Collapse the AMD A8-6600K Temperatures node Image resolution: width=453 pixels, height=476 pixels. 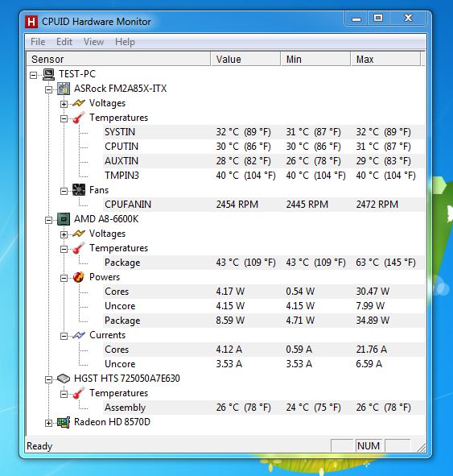64,249
